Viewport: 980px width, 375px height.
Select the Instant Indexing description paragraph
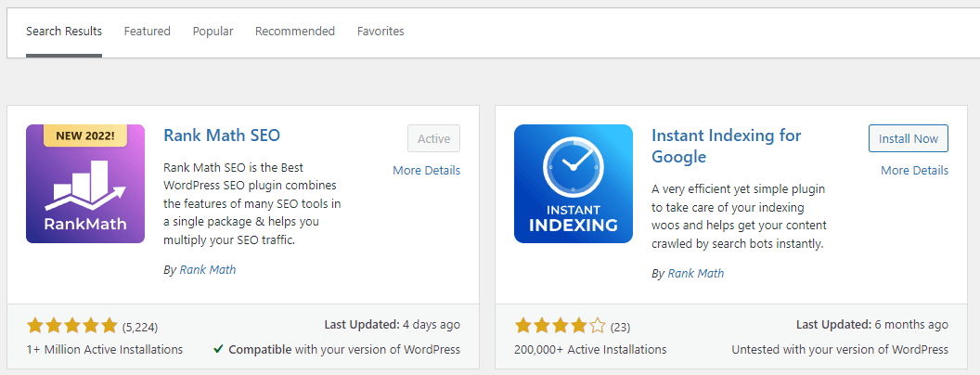(x=740, y=216)
